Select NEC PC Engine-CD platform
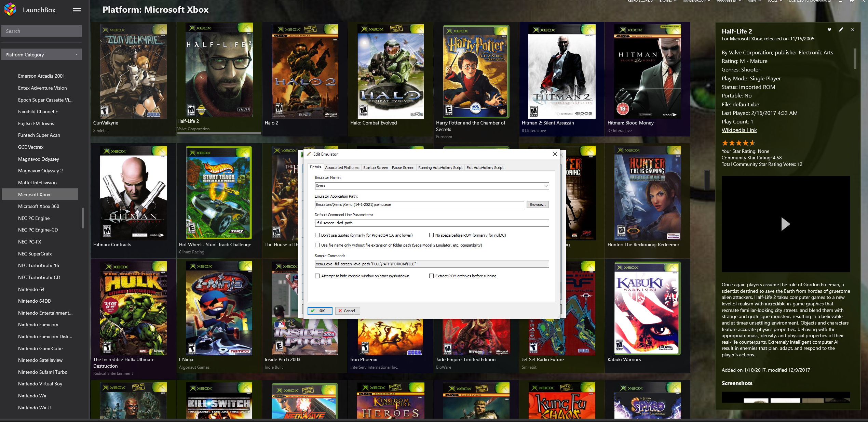 (x=38, y=230)
